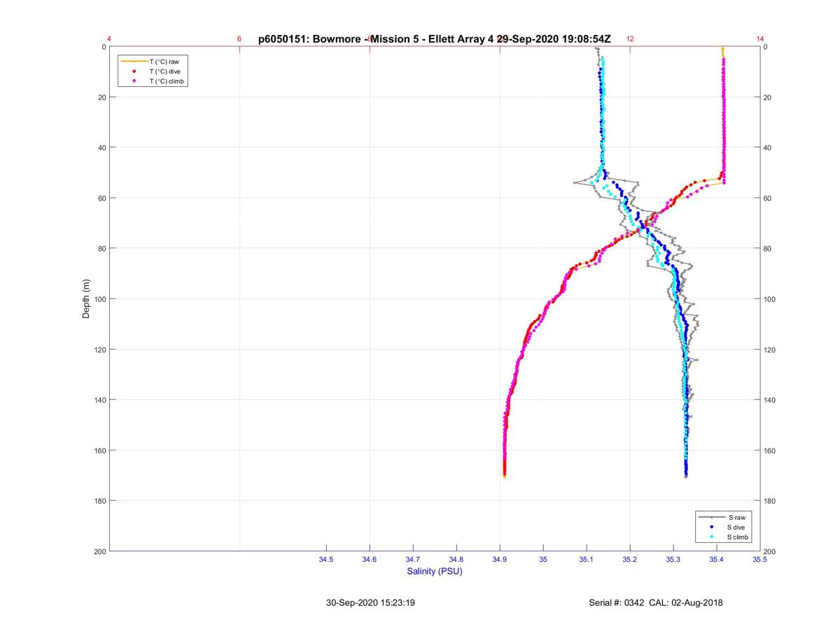
Task: Click the 'S raw' legend label
Action: point(736,517)
